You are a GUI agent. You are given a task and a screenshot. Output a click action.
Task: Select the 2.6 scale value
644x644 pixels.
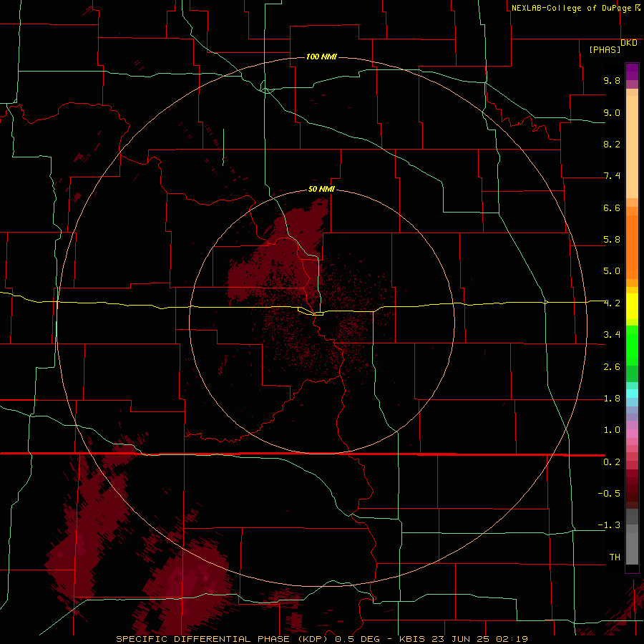click(x=612, y=367)
